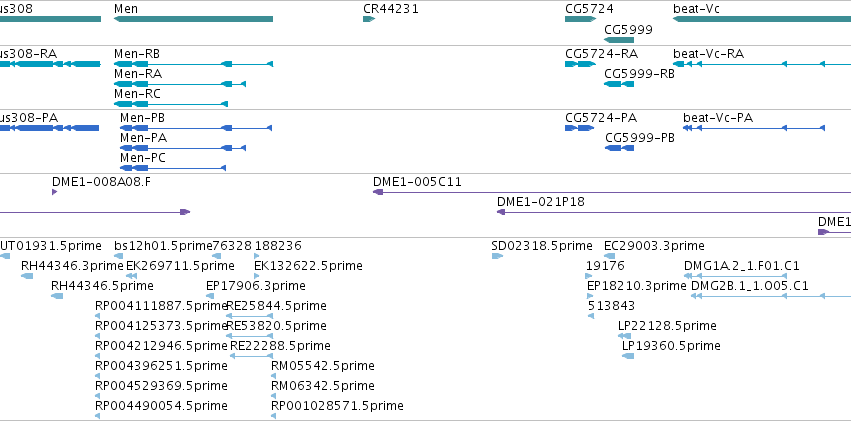The height and width of the screenshot is (421, 851).
Task: Click the Men-RA transcript label
Action: (x=138, y=74)
